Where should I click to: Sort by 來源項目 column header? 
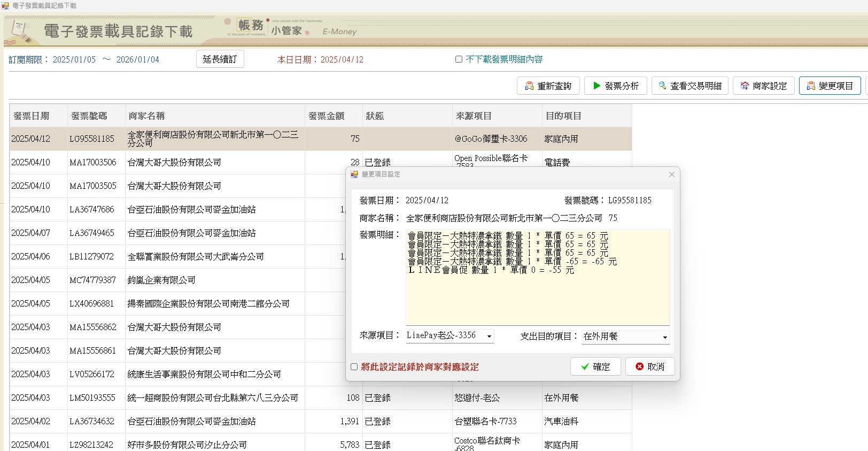[497, 116]
